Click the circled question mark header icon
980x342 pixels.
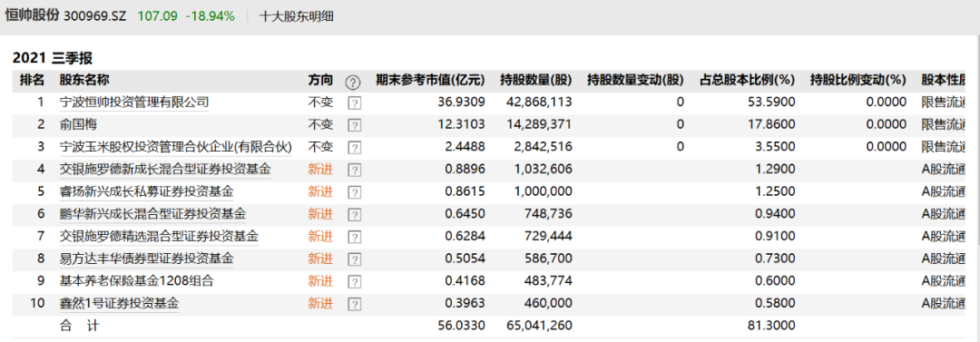[x=353, y=82]
